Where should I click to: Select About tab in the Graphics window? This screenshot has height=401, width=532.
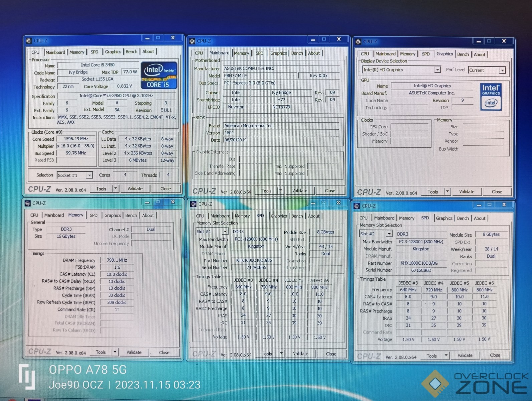pos(479,54)
